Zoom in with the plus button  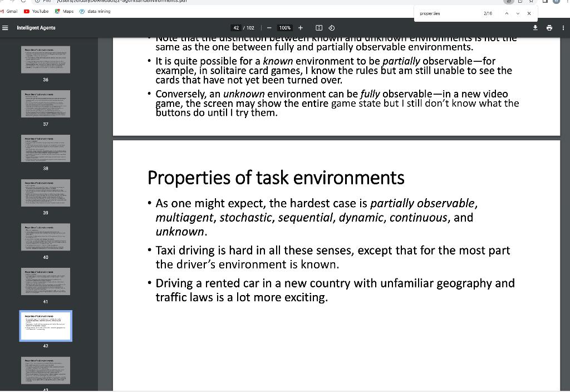point(300,28)
